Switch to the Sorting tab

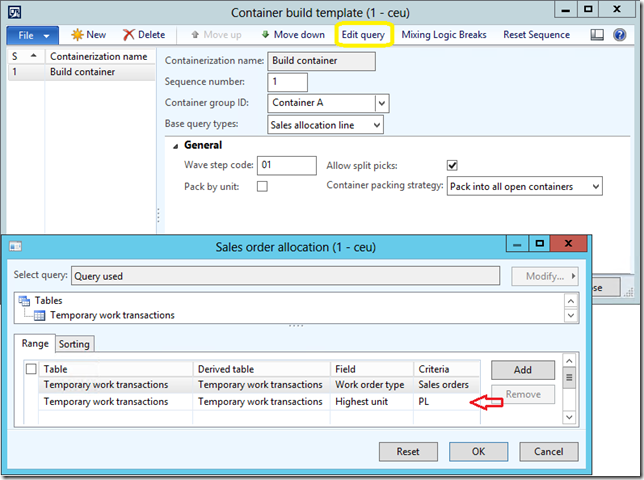[74, 344]
